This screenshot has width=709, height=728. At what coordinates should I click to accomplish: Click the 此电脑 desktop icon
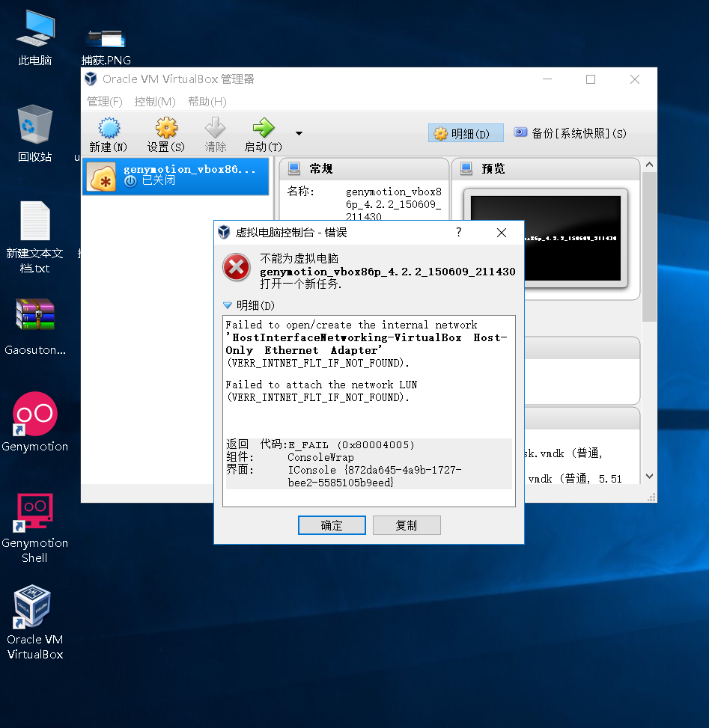(x=35, y=37)
